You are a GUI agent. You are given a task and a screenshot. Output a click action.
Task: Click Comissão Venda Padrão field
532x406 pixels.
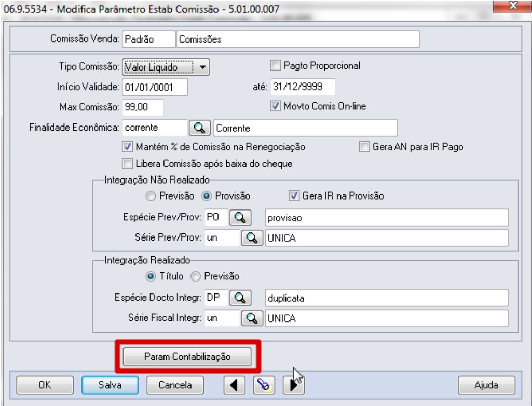[x=148, y=39]
